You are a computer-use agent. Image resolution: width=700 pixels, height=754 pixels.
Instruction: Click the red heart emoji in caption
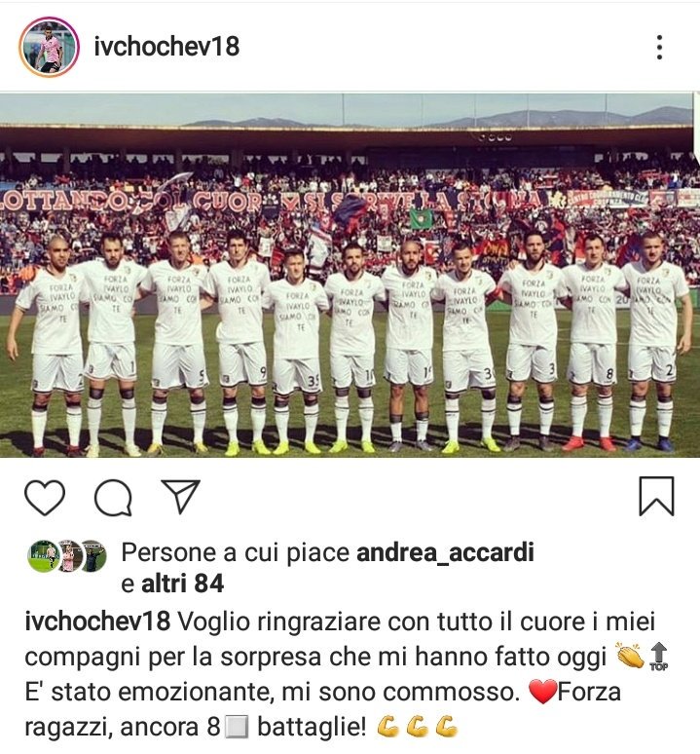542,692
